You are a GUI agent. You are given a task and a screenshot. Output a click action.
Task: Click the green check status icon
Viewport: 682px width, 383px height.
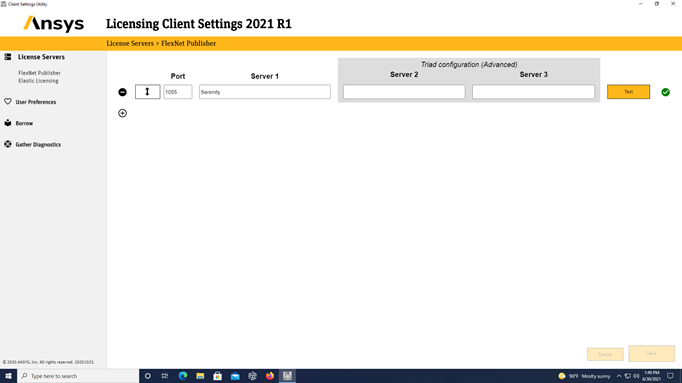(665, 92)
